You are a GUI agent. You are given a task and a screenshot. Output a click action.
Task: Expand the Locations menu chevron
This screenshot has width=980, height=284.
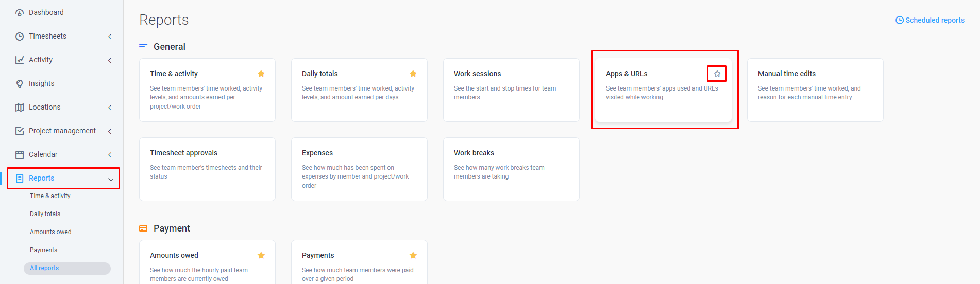pyautogui.click(x=110, y=108)
